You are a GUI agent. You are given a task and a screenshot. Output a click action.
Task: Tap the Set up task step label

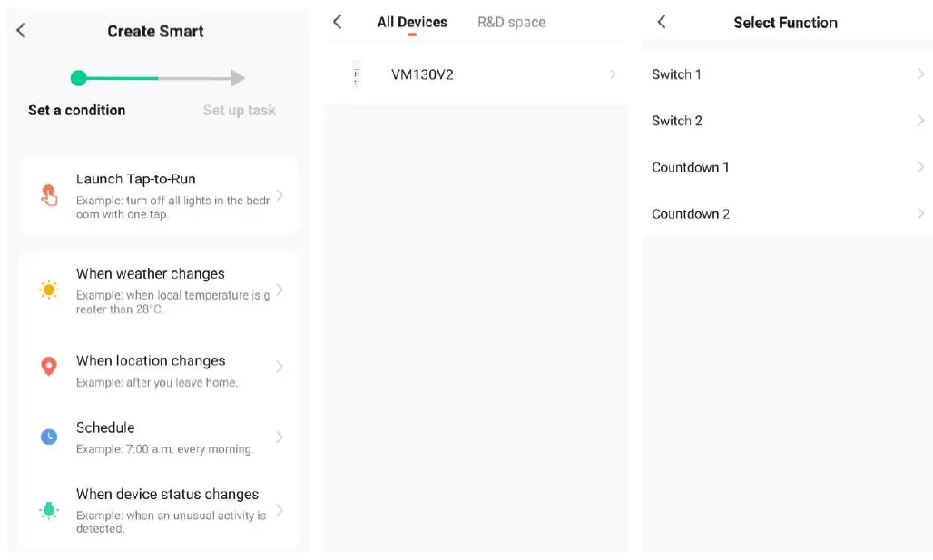tap(240, 110)
